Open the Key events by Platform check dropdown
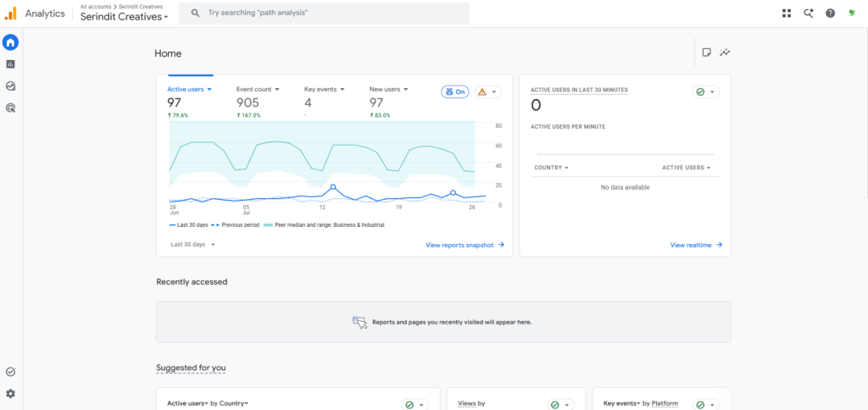868x410 pixels. pos(706,404)
